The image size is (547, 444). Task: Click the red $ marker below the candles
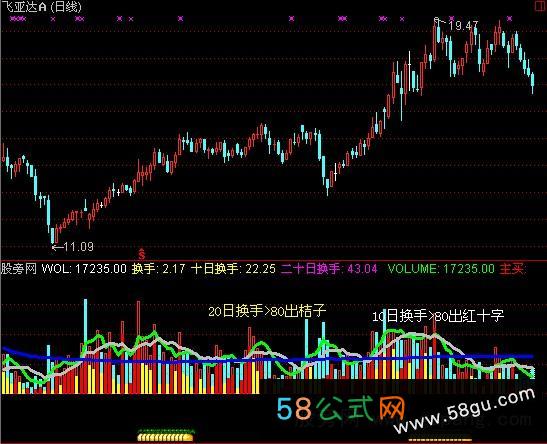(141, 254)
